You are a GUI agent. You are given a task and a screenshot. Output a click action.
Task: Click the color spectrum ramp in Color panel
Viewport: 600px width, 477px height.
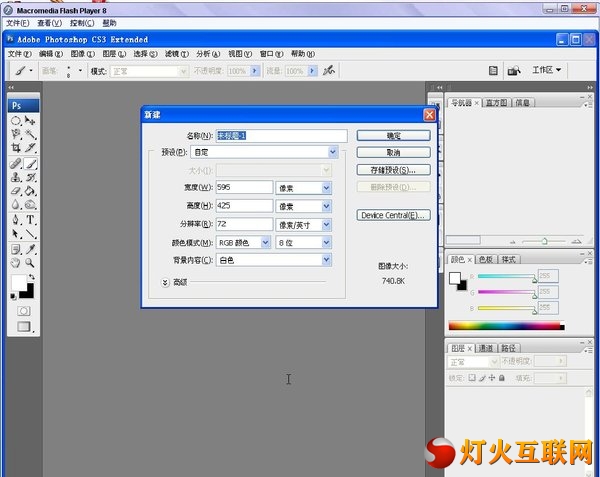click(x=506, y=326)
